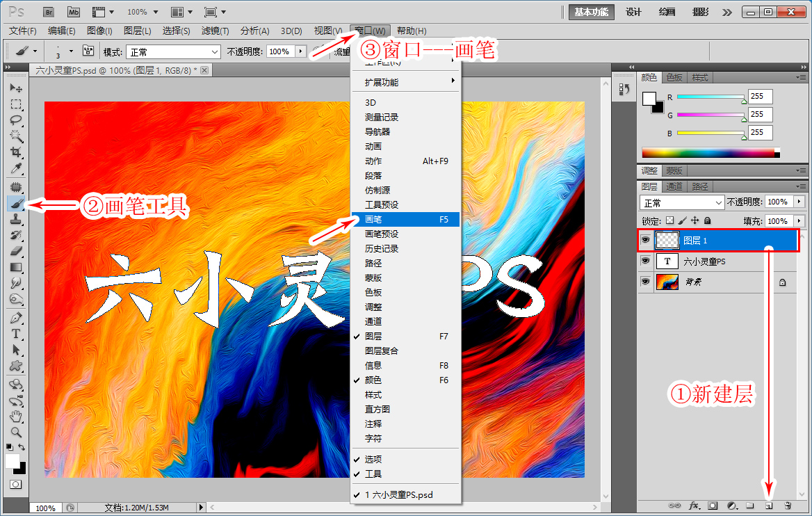Screen dimensions: 812x516
Task: Click 基本功能 workspace button
Action: 592,12
